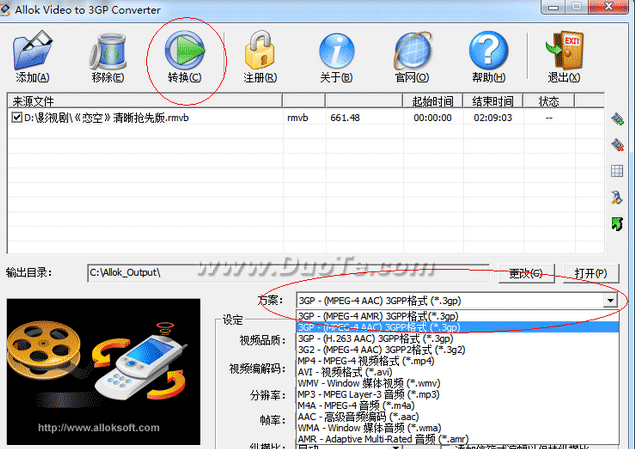Click the 输出目录 path field C:\Allok_Output\
This screenshot has width=635, height=449.
pyautogui.click(x=288, y=273)
